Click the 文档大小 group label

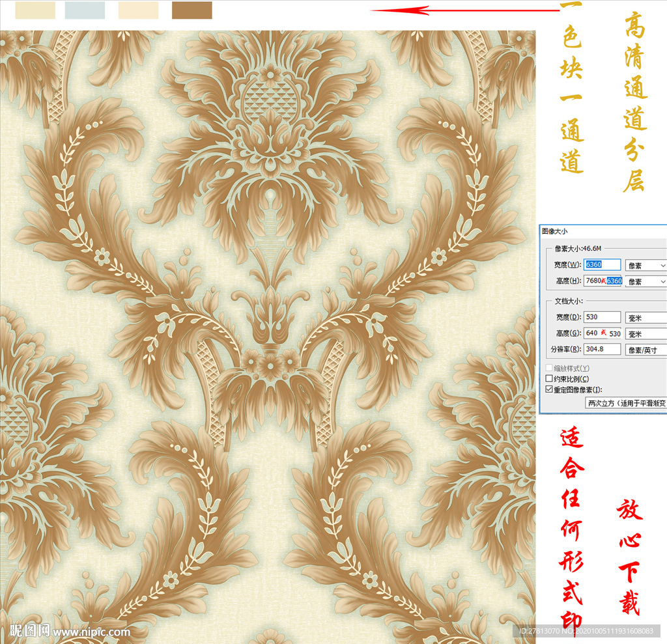pyautogui.click(x=568, y=301)
